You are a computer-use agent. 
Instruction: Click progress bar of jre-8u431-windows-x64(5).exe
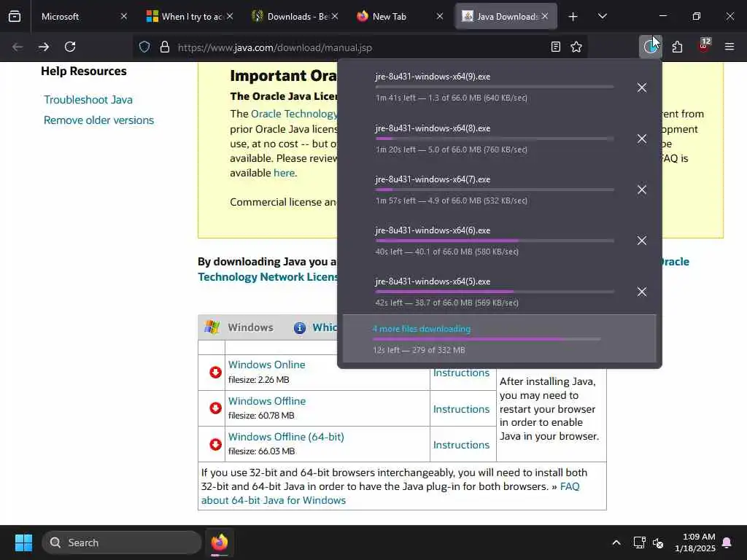click(494, 292)
